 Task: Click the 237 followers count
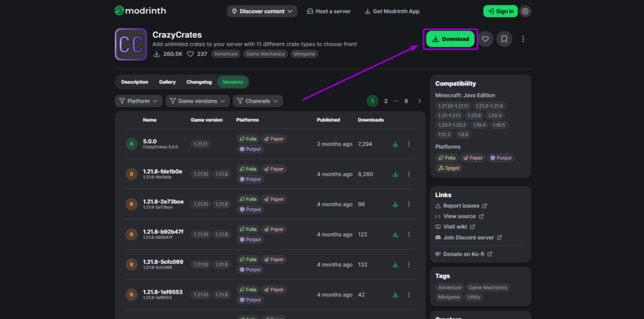197,54
